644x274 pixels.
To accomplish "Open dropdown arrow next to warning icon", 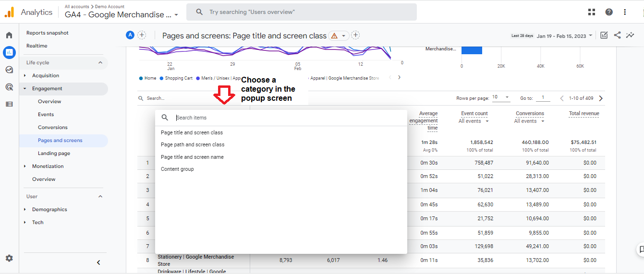I will [344, 36].
